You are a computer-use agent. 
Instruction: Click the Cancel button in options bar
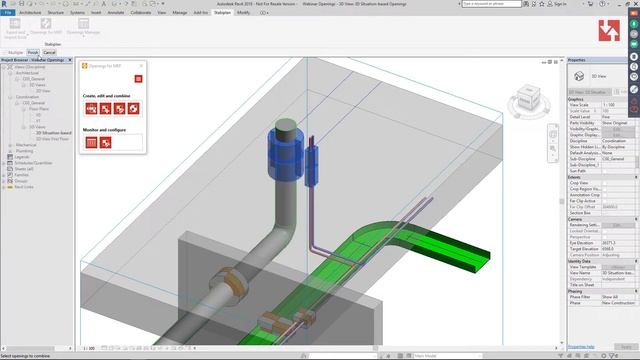click(49, 53)
